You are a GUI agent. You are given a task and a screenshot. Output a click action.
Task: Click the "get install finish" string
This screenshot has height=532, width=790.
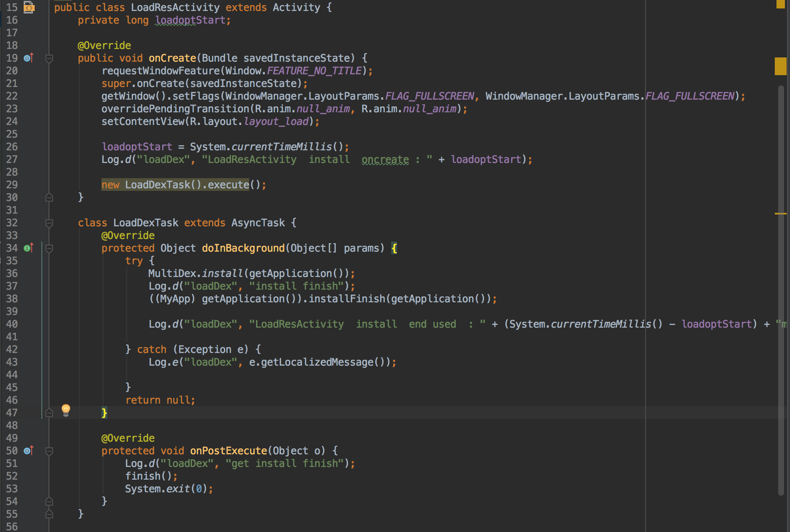(285, 463)
